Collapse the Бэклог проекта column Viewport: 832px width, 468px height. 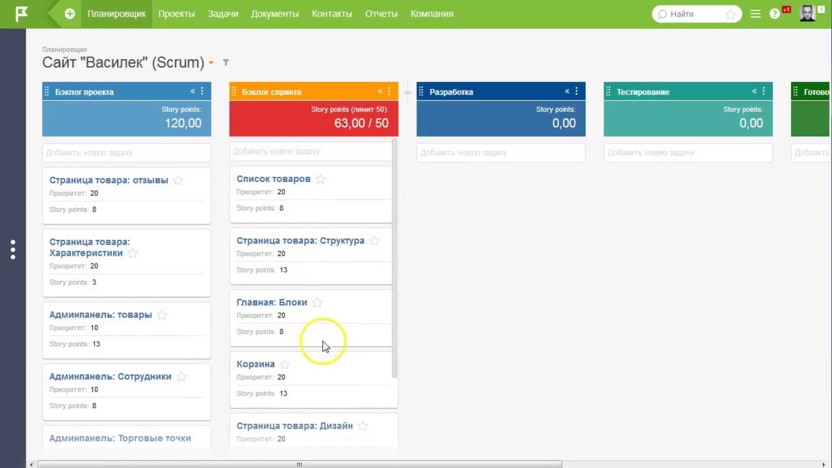click(x=193, y=91)
